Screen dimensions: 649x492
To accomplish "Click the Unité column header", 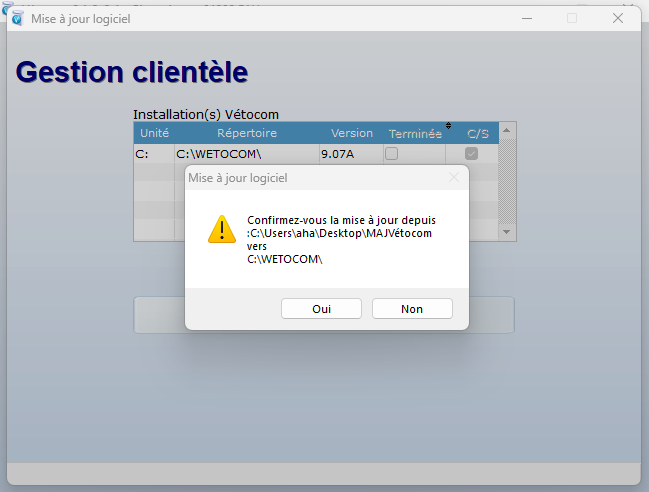I will [154, 133].
